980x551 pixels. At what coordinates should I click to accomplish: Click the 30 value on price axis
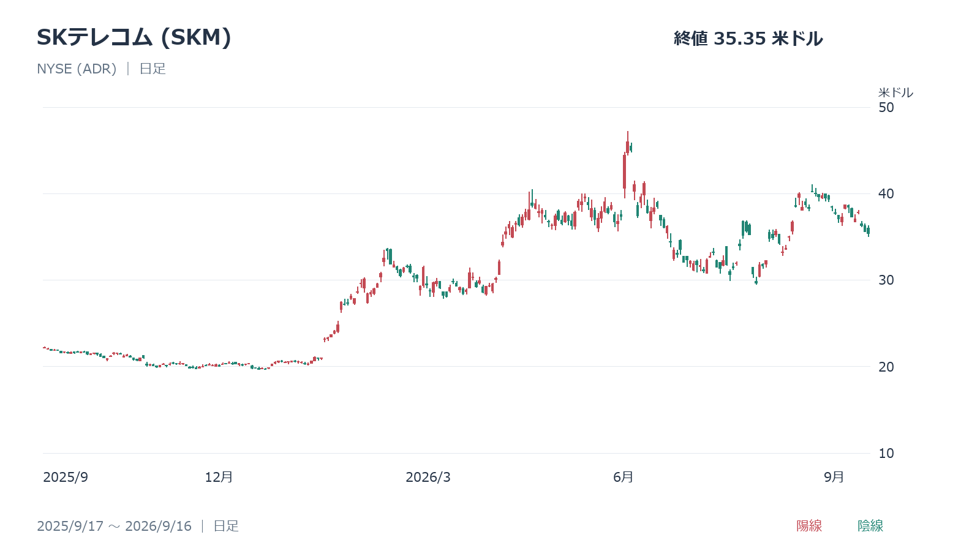click(x=886, y=280)
